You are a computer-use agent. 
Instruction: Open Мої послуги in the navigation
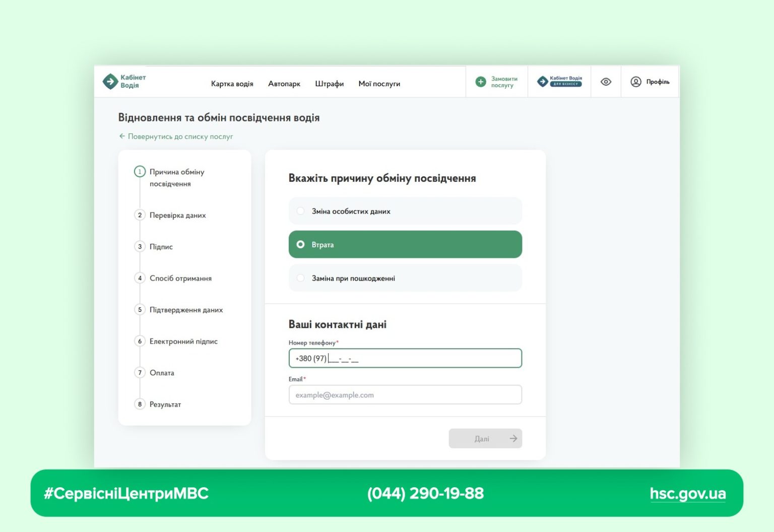(379, 84)
